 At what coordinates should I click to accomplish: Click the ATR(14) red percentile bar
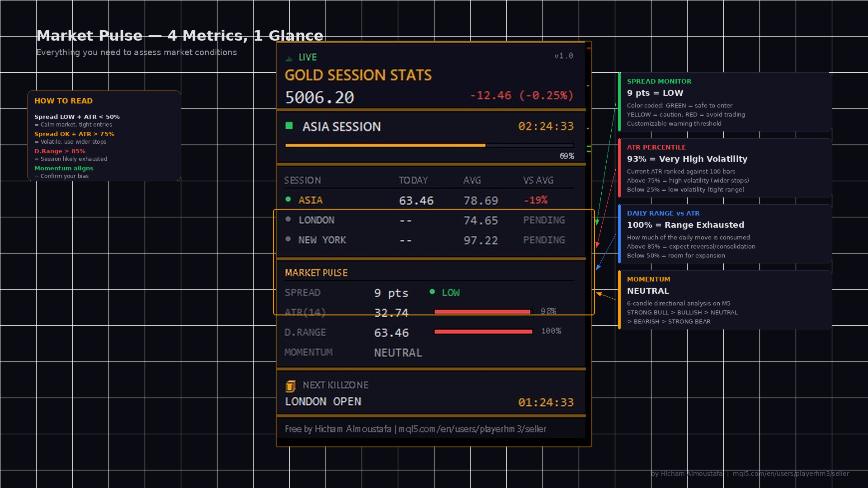[x=482, y=312]
